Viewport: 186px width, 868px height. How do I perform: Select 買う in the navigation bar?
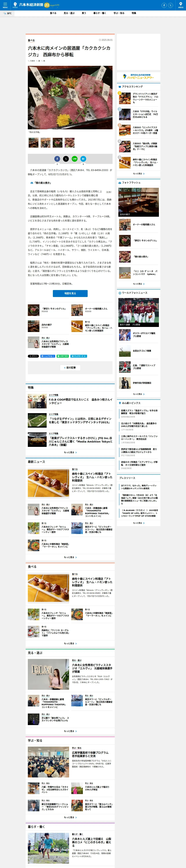point(84,13)
